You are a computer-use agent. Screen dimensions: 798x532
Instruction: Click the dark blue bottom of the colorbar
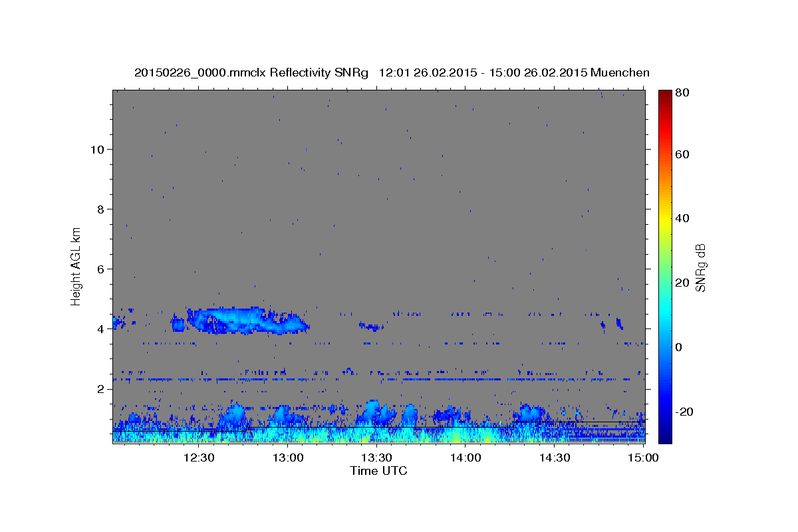(664, 436)
